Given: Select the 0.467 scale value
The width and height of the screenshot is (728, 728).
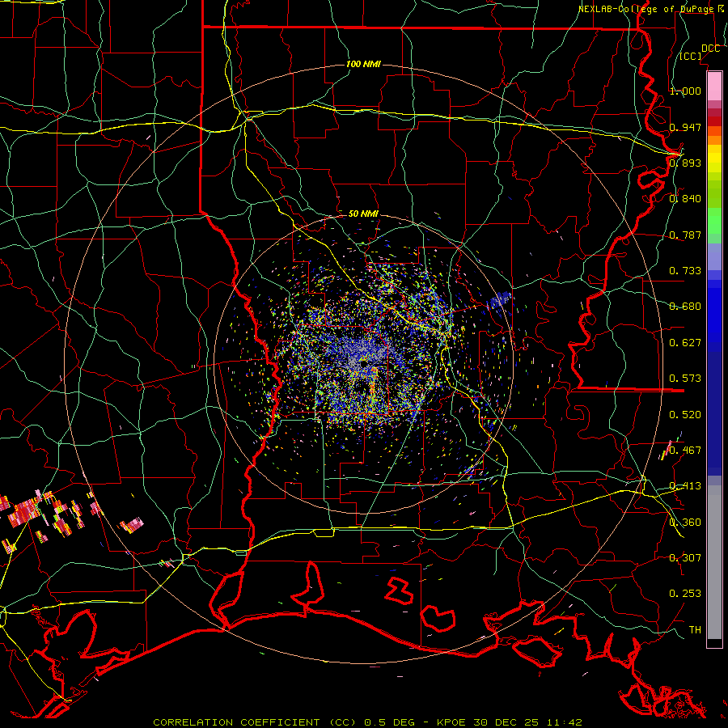Looking at the screenshot, I should pos(685,451).
